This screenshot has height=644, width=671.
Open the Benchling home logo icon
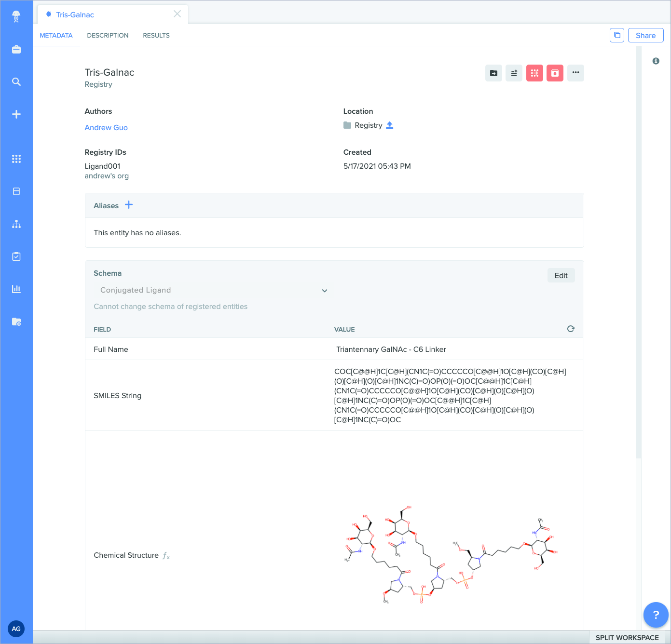(x=16, y=16)
